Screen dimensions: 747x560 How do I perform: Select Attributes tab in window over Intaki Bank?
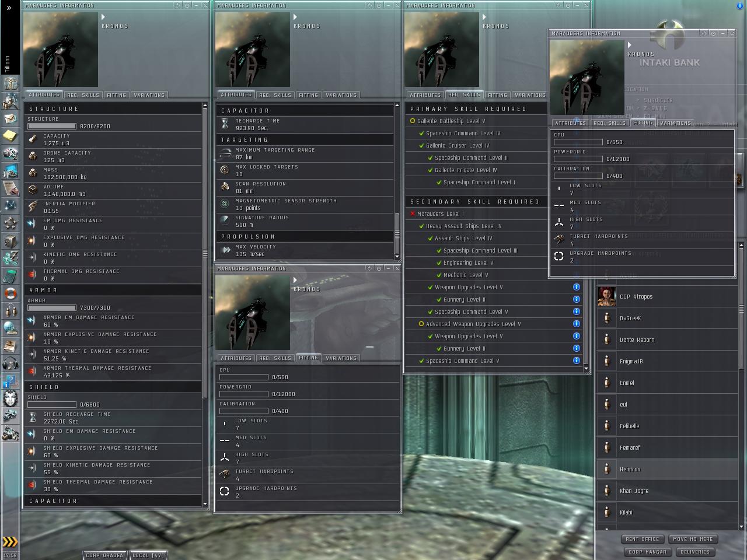coord(570,123)
